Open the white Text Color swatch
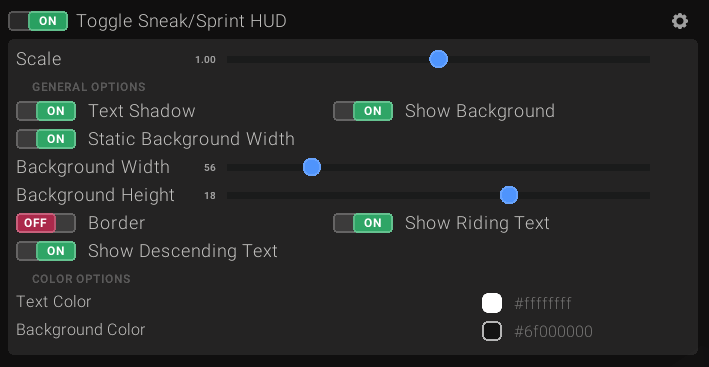The height and width of the screenshot is (367, 709). pyautogui.click(x=492, y=303)
